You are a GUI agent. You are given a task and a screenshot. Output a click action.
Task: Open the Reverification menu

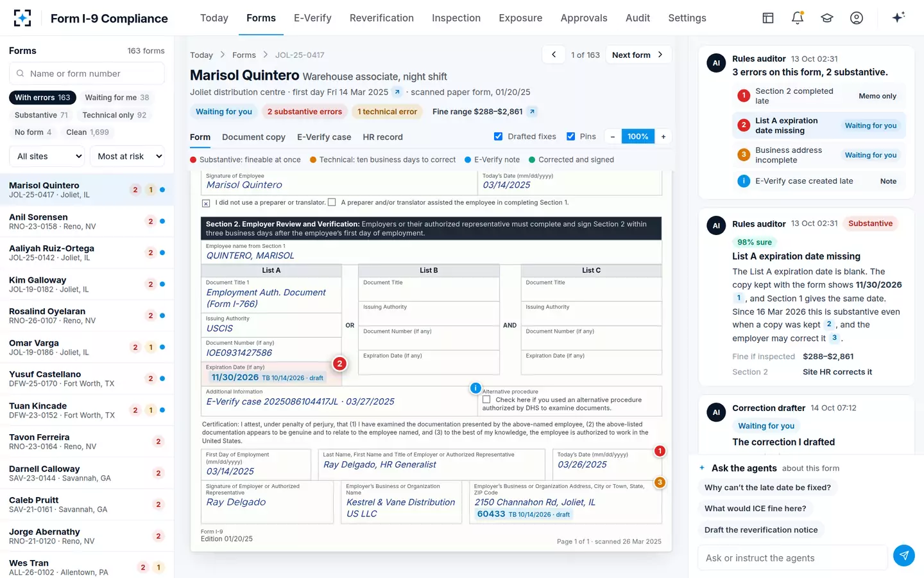pos(382,18)
